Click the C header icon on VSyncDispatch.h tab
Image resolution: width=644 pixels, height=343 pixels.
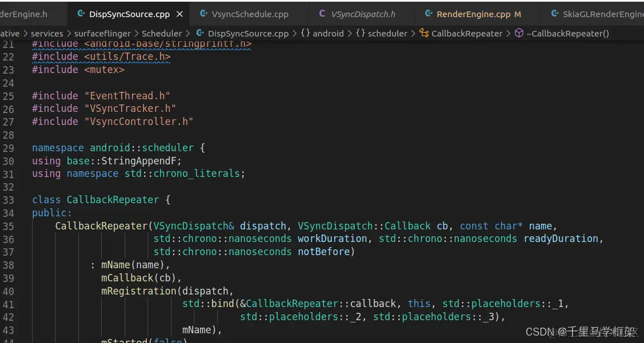coord(322,14)
